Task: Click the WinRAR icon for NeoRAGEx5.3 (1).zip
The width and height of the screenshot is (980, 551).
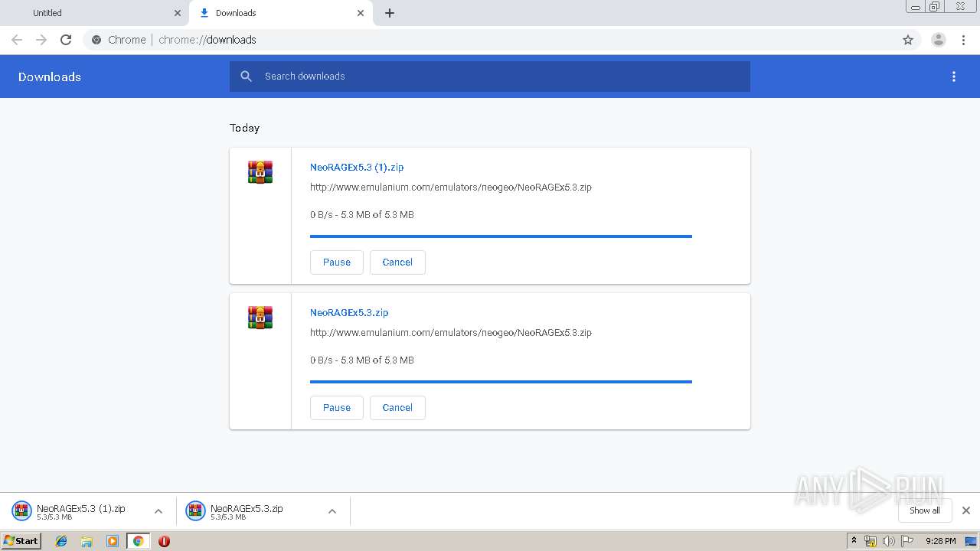Action: click(260, 172)
